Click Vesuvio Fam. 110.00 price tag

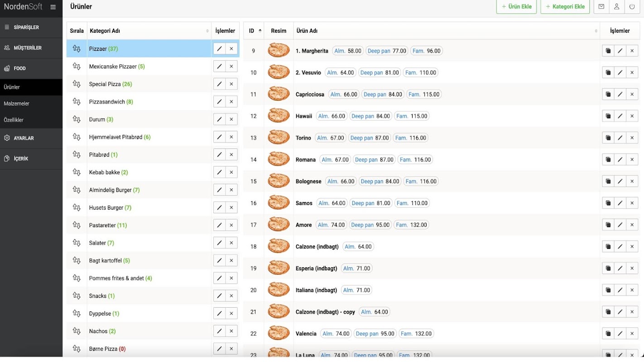point(421,73)
